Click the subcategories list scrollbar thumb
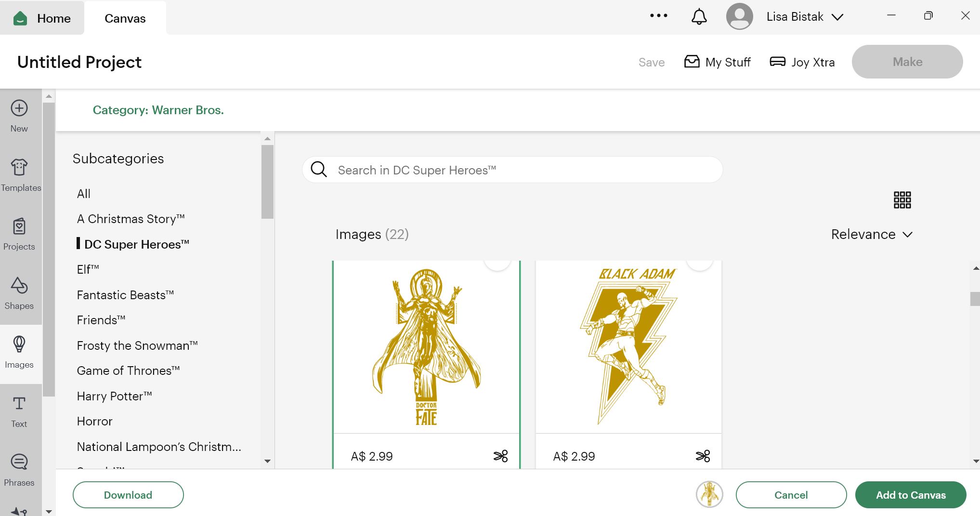Screen dimensions: 980x516 click(267, 182)
